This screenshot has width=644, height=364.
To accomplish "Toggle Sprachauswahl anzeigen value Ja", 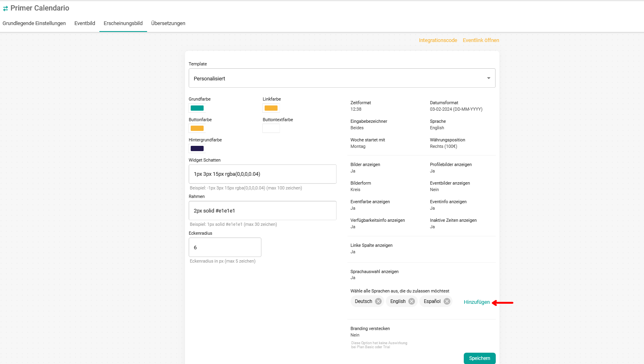I will 353,278.
